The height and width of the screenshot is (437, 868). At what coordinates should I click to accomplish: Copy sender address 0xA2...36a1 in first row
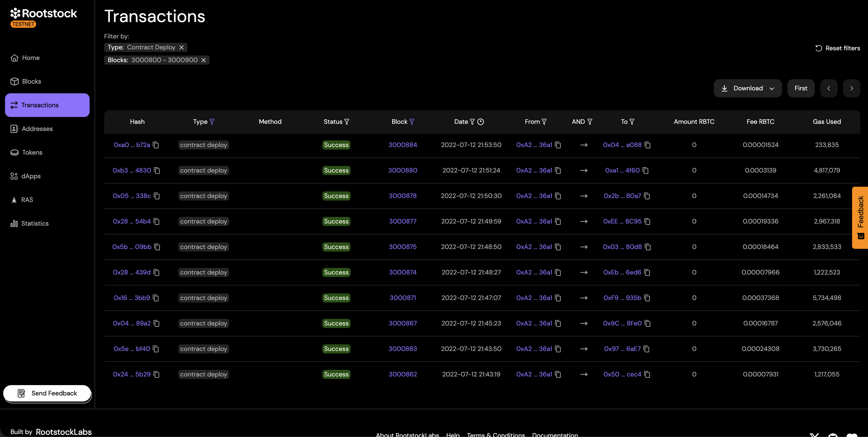[x=558, y=145]
